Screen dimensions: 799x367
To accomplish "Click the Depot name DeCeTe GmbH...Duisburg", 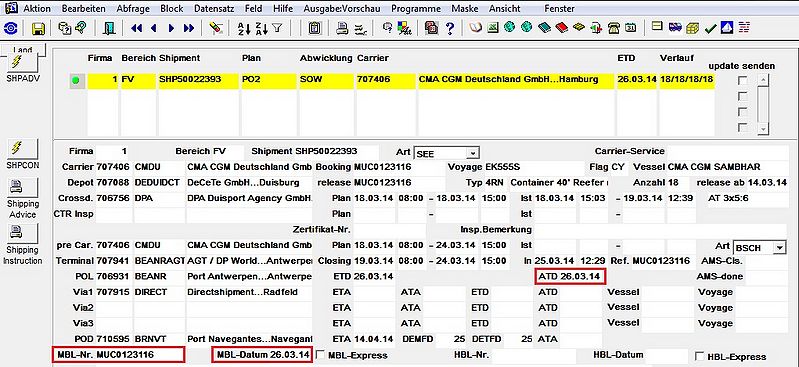I will tap(250, 182).
